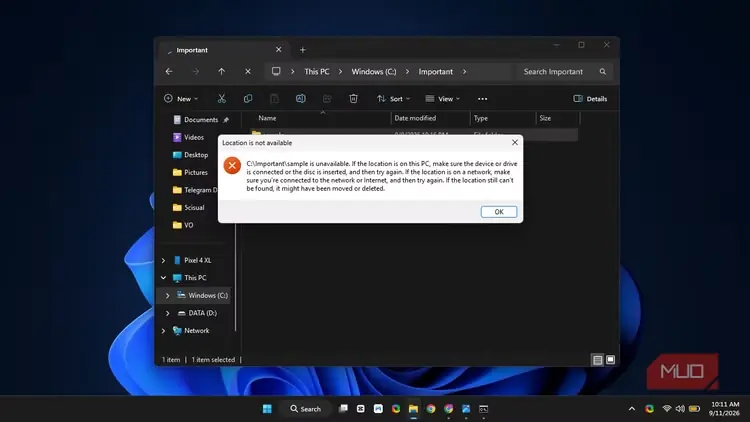This screenshot has height=422, width=750.
Task: Click Windows (C:) breadcrumb
Action: 374,71
